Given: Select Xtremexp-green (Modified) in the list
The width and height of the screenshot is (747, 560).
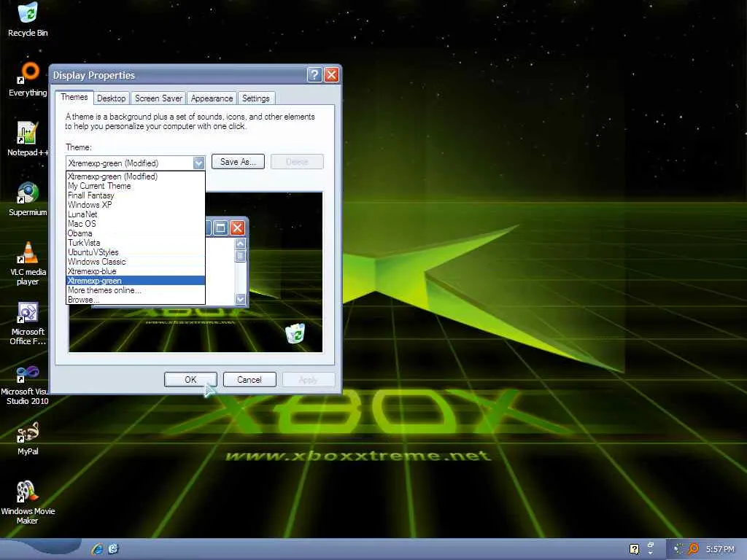Looking at the screenshot, I should click(x=135, y=176).
